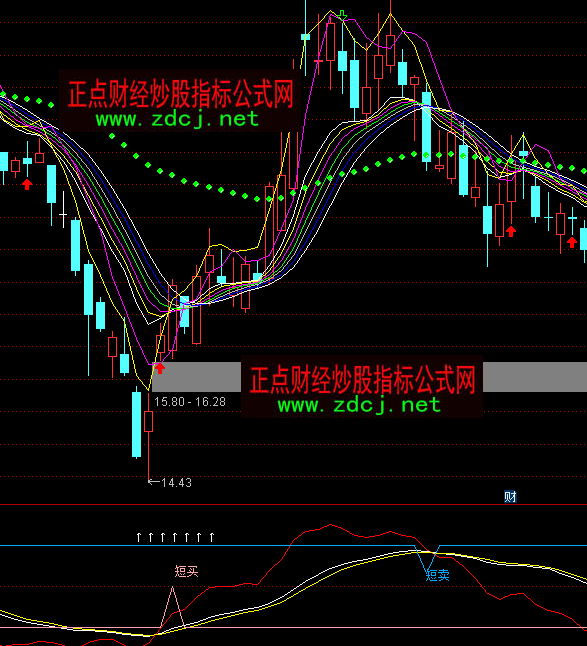587x646 pixels.
Task: Click the red up arrow under the far-left candles
Action: 27,184
